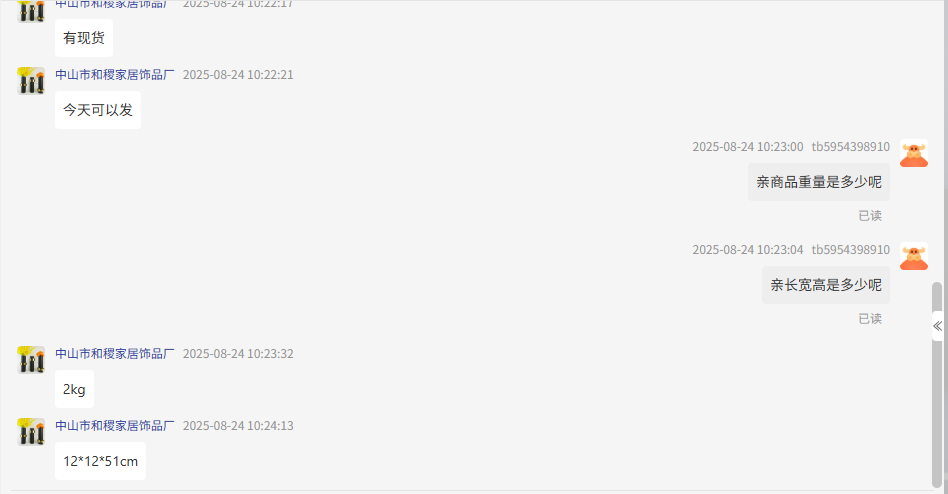Click seller avatar beside the 10:24:13 message

tap(31, 432)
